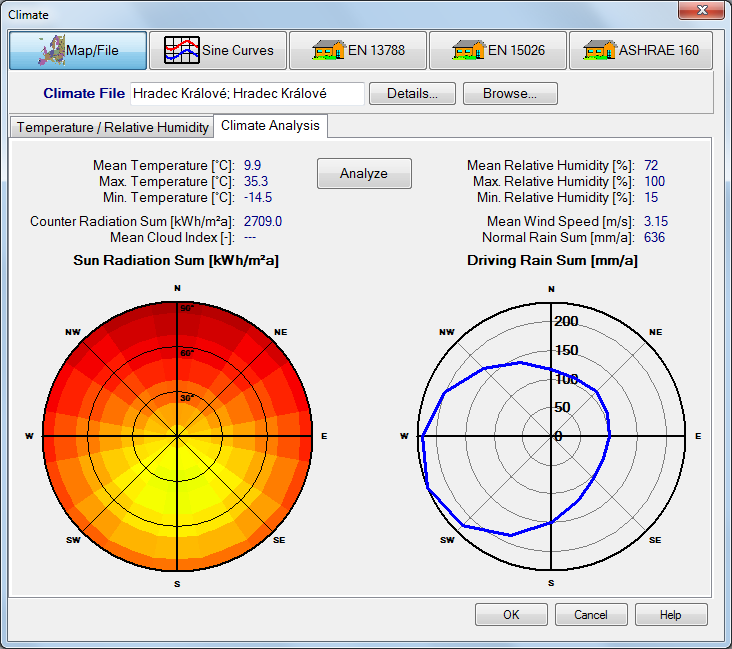Image resolution: width=732 pixels, height=649 pixels.
Task: Browse for a different climate file
Action: (510, 94)
